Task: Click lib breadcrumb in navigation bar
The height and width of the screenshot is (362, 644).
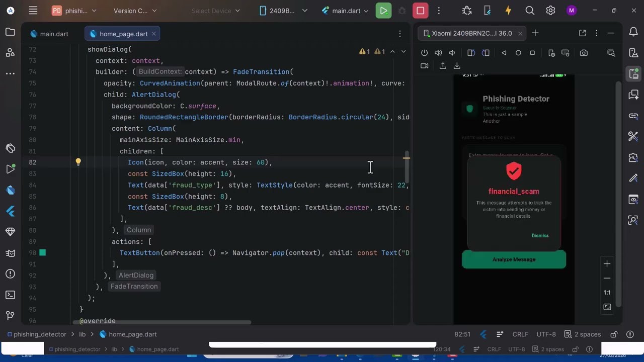Action: click(82, 334)
